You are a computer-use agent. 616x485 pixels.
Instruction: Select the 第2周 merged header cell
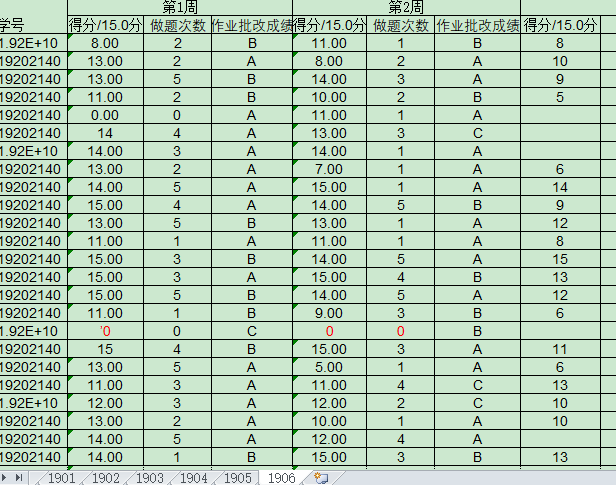406,7
